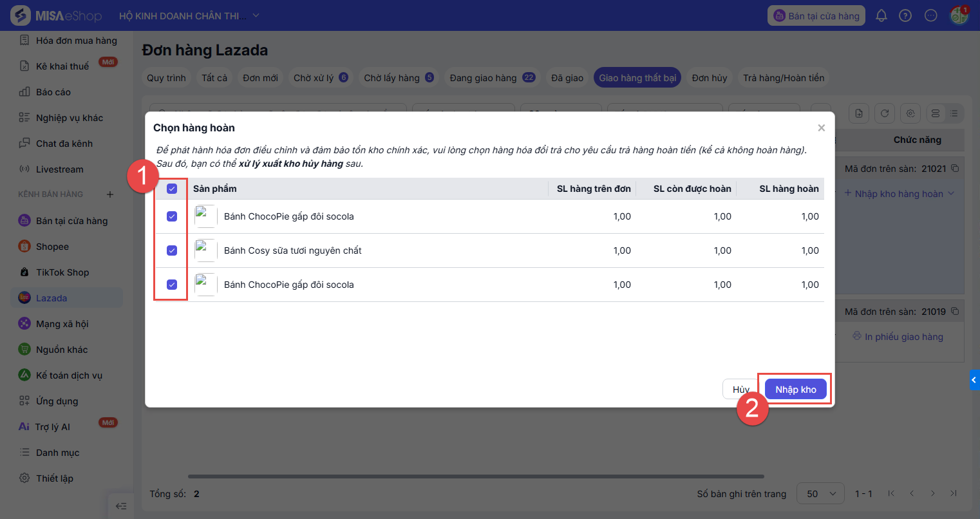
Task: Switch to the Chờ xử lý tab
Action: pos(320,78)
